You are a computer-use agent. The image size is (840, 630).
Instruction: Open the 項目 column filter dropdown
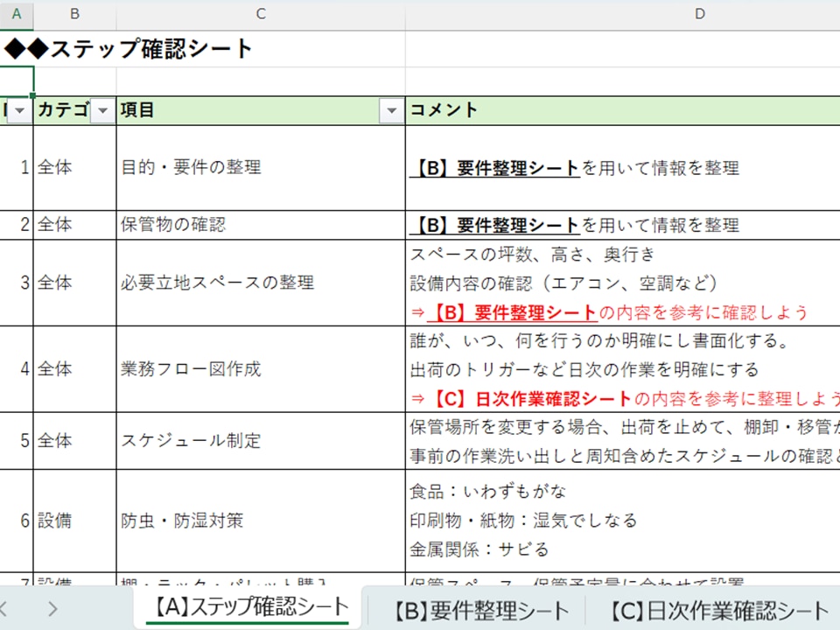(x=391, y=110)
